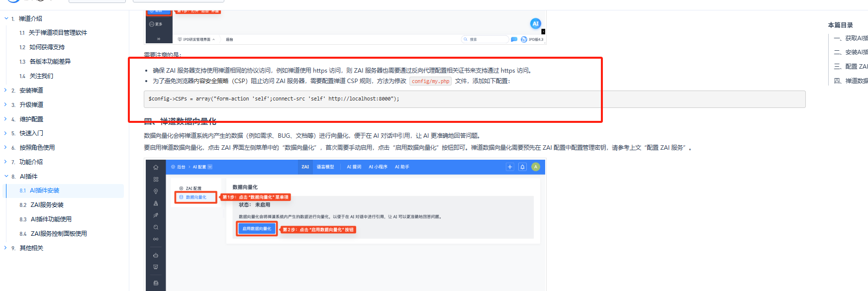Viewport: 868px width, 291px height.
Task: Expand the 维护配置 chapter chevron
Action: click(x=6, y=119)
